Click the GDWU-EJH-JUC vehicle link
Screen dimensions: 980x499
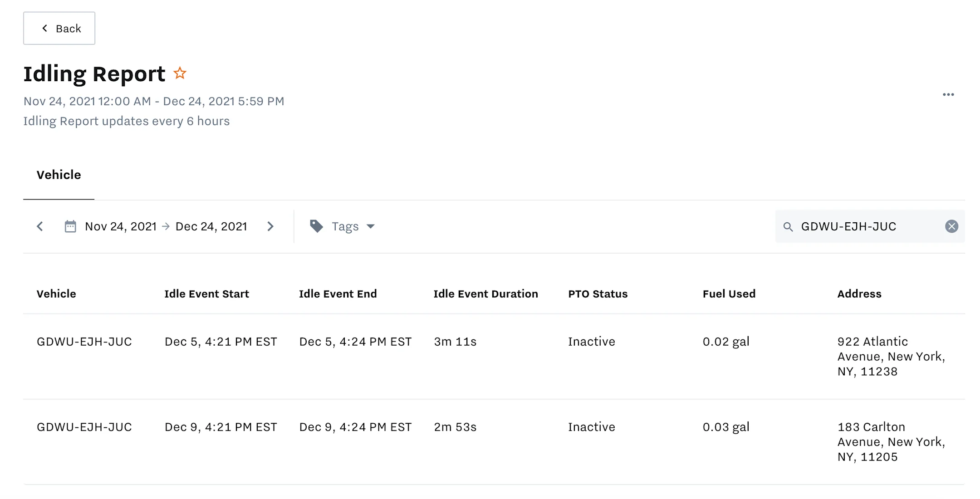(84, 341)
